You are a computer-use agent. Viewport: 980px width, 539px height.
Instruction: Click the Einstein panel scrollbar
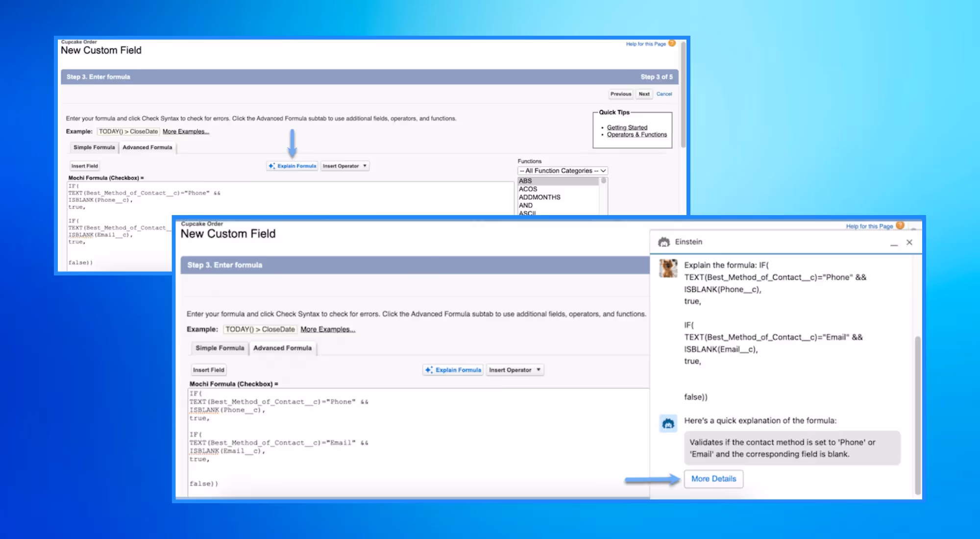tap(918, 416)
